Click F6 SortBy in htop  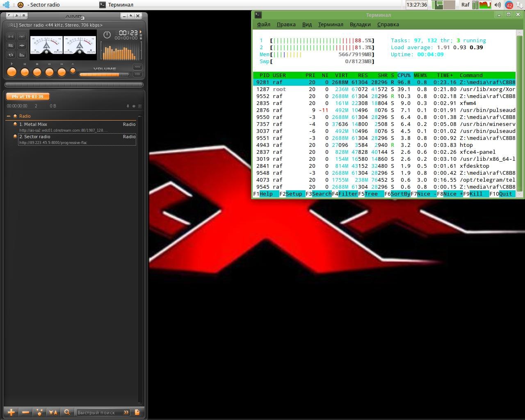point(397,194)
